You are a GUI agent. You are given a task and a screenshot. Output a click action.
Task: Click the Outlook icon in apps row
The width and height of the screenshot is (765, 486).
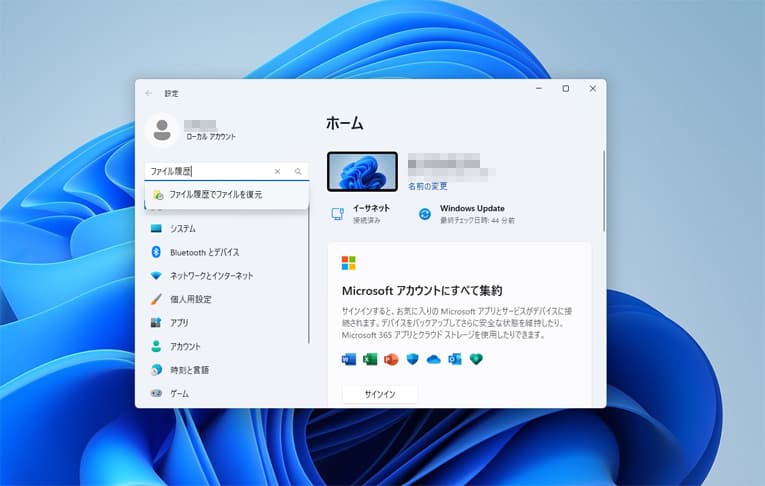[455, 359]
